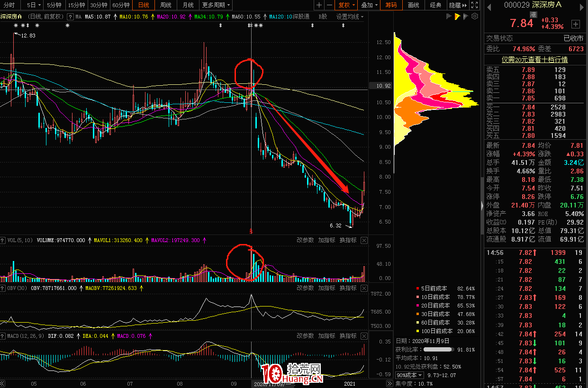Click 加指标 in the OBV panel
Screen dimensions: 588x388
tap(326, 288)
